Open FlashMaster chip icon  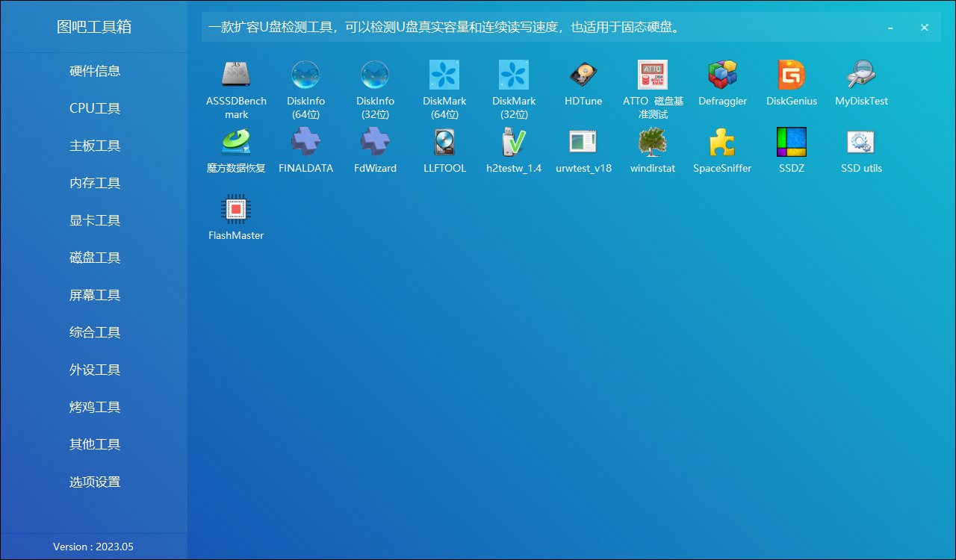236,209
